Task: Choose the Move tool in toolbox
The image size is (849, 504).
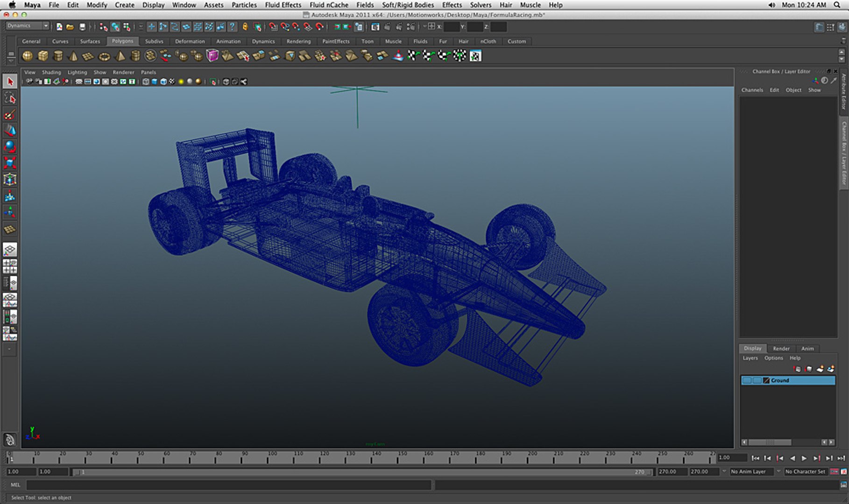Action: pyautogui.click(x=10, y=131)
